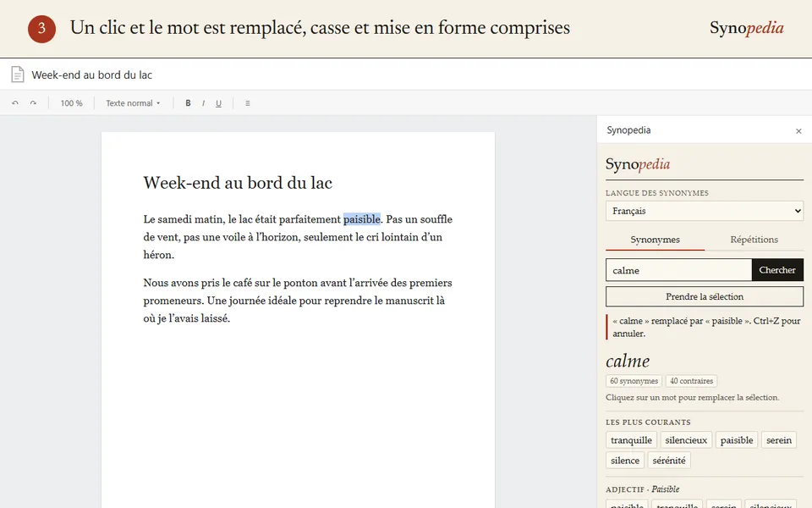Choose the silence synonym chip
Viewport: 812px width, 508px height.
625,461
